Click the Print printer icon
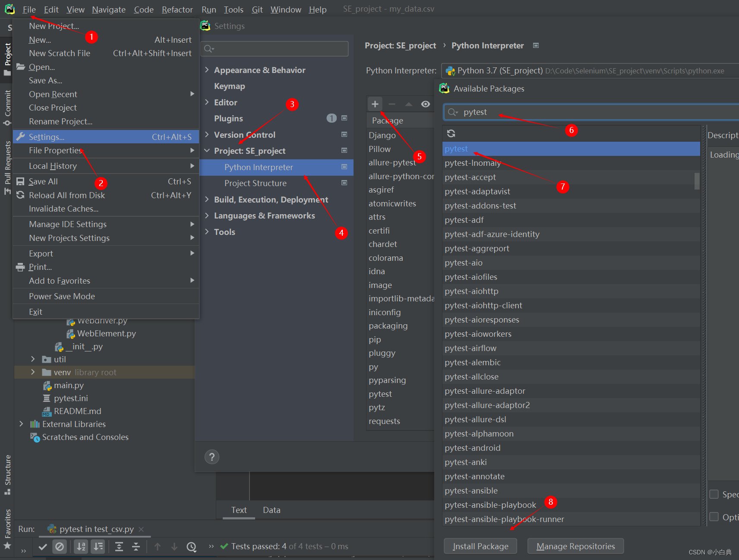This screenshot has height=560, width=739. pyautogui.click(x=20, y=267)
